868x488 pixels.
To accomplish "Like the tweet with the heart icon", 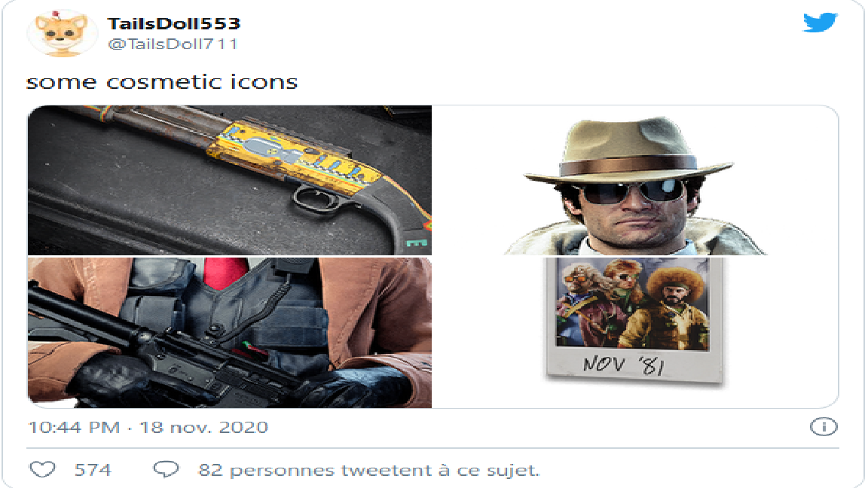I will coord(43,469).
